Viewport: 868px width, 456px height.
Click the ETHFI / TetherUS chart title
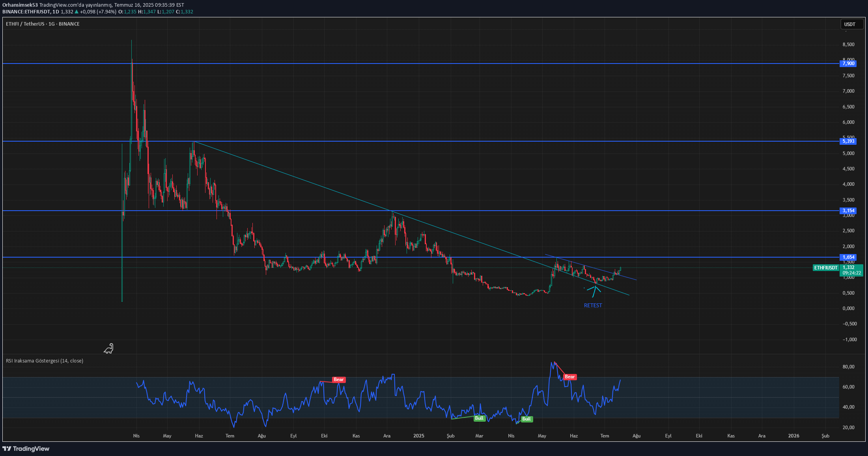tap(43, 24)
